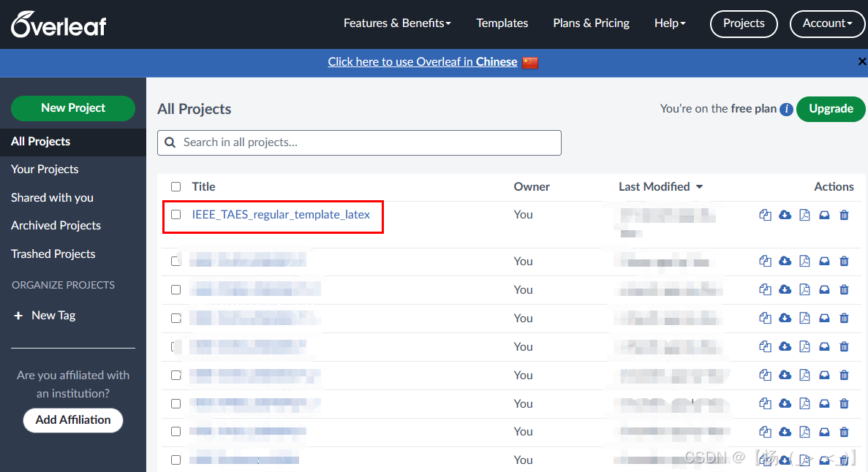Click the Title column header
Screen dimensions: 868x472
[x=204, y=186]
